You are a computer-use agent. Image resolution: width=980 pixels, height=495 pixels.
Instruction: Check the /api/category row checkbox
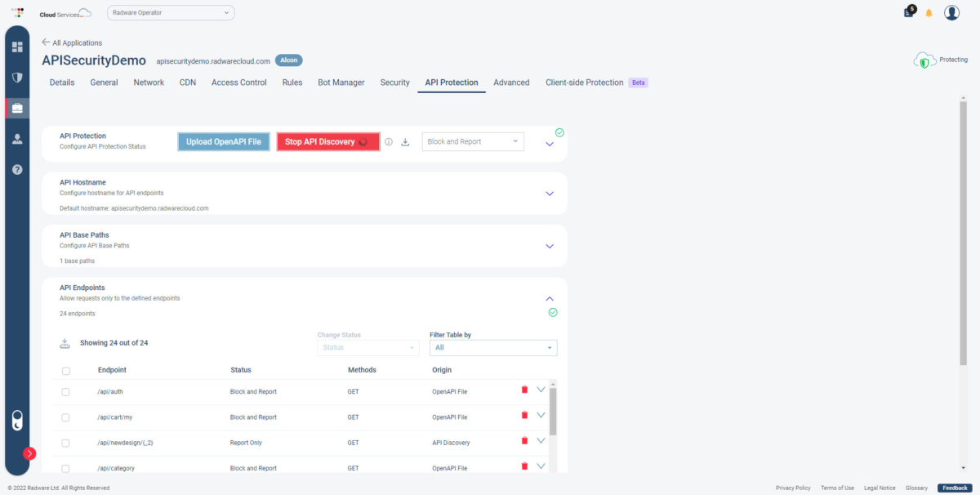66,469
